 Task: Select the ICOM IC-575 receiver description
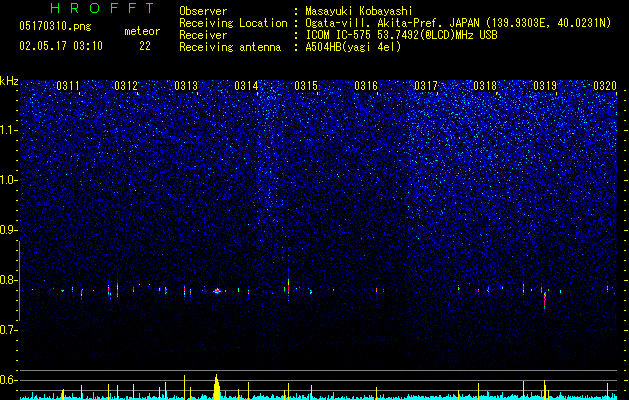[401, 35]
